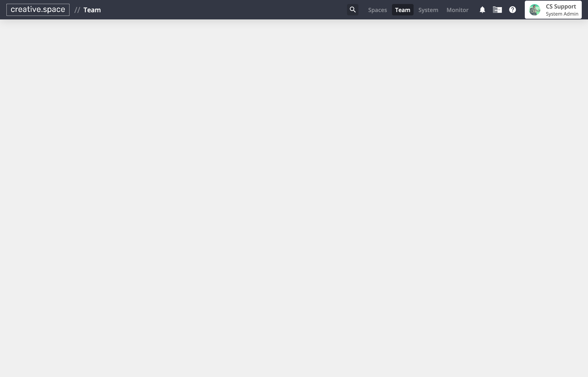Click the help icon in the navbar
The width and height of the screenshot is (588, 377).
point(513,9)
